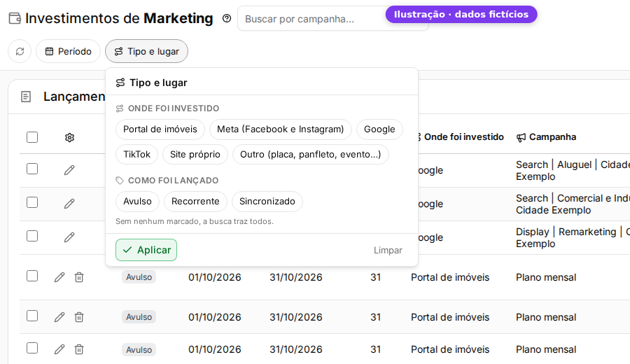Select the Outro (placa, panfleto, evento...) chip
This screenshot has width=630, height=364.
click(x=311, y=155)
